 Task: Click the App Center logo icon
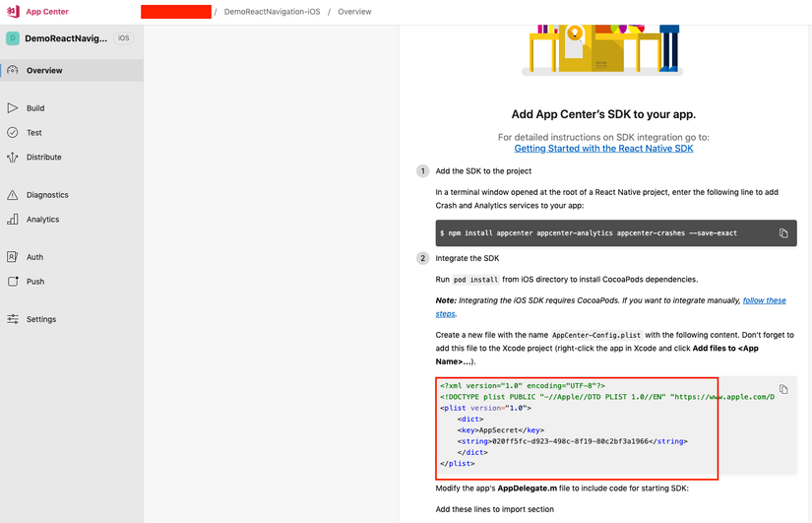13,12
